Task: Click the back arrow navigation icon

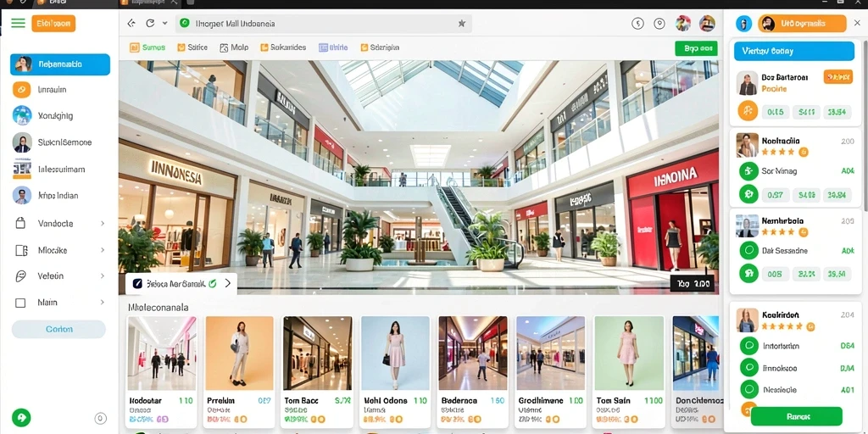Action: [x=131, y=23]
